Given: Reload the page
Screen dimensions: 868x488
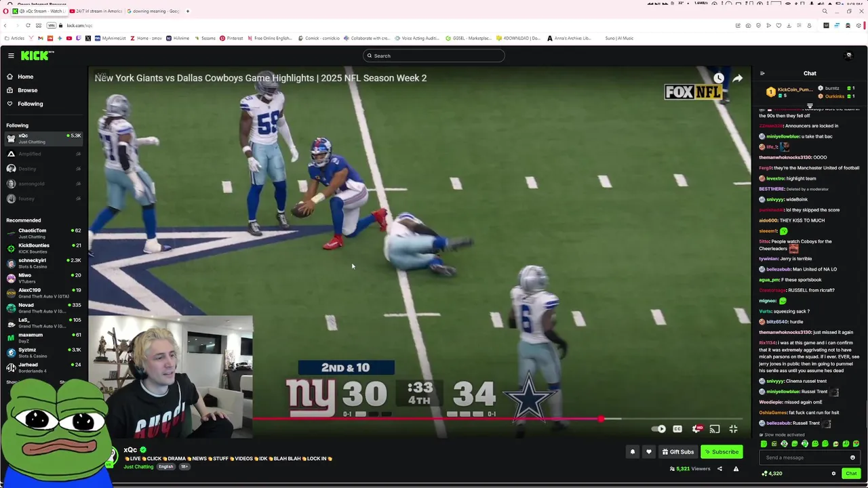Looking at the screenshot, I should pos(27,26).
